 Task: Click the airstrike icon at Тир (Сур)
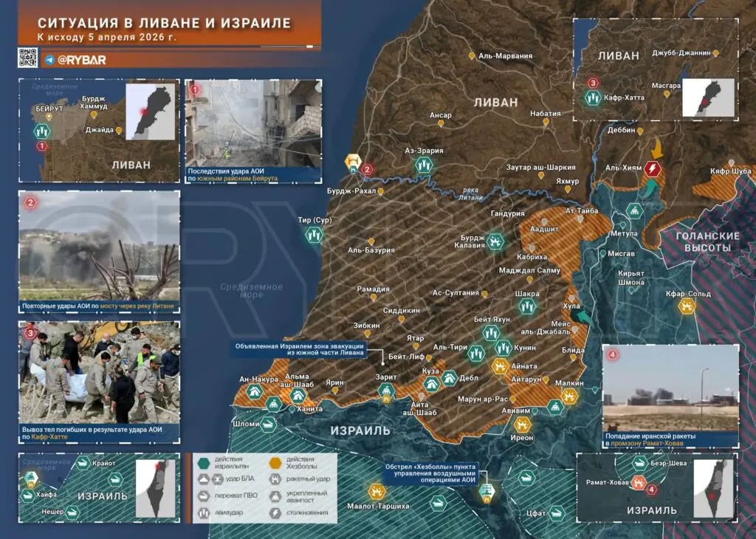click(x=314, y=236)
